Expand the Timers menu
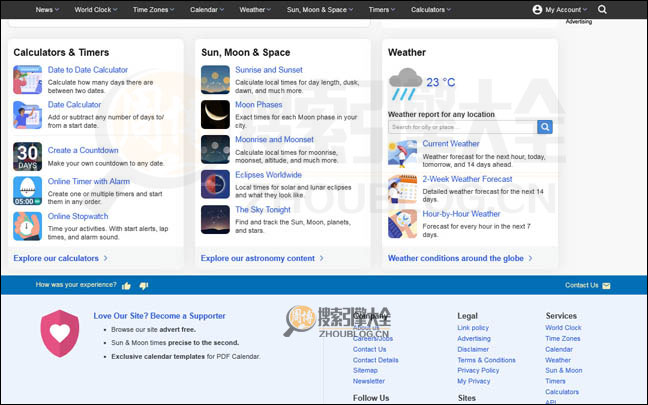This screenshot has width=648, height=405. [x=382, y=10]
